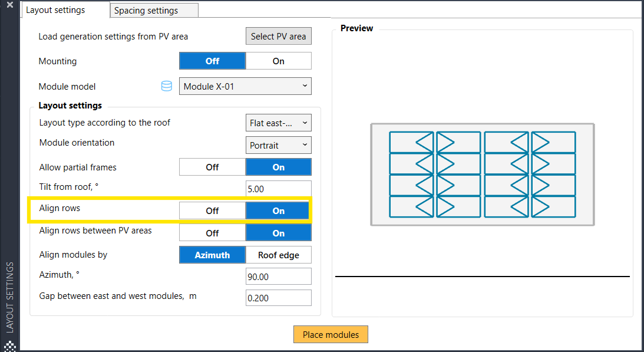Close the Layout Settings palette
The width and height of the screenshot is (644, 352).
pyautogui.click(x=10, y=5)
